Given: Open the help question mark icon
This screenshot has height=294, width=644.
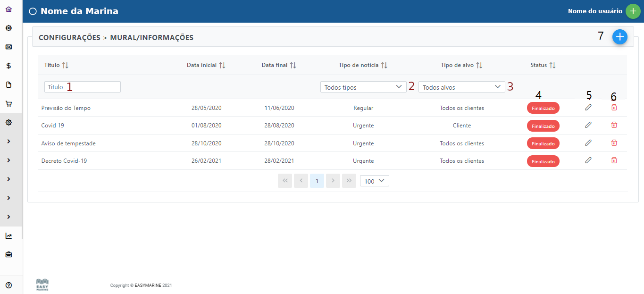Looking at the screenshot, I should 8,285.
